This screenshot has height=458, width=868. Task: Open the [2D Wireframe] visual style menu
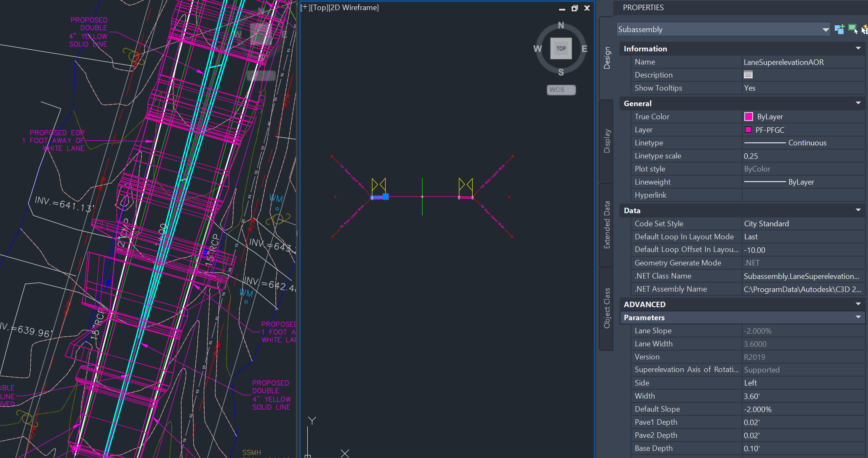coord(355,8)
